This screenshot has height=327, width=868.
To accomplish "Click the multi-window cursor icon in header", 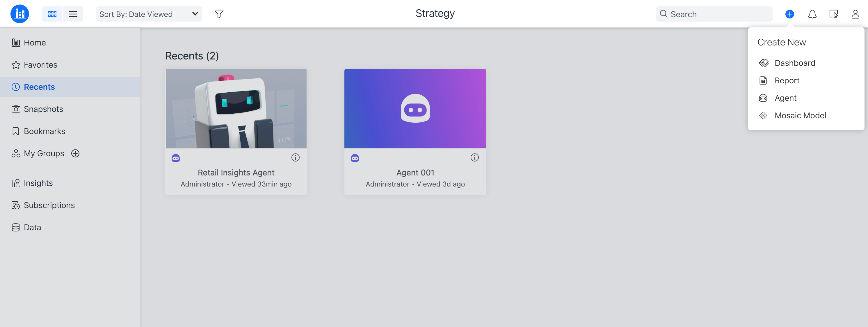I will click(x=833, y=14).
